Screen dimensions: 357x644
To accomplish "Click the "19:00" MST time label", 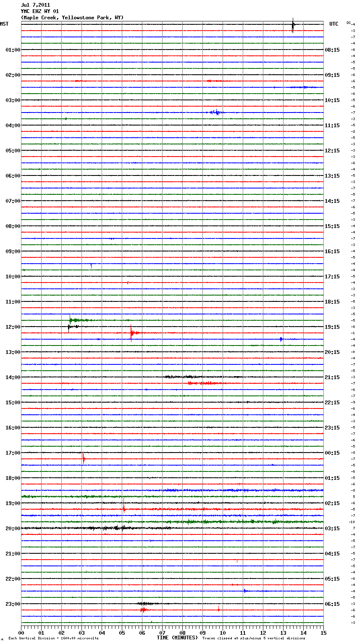I will (13, 503).
